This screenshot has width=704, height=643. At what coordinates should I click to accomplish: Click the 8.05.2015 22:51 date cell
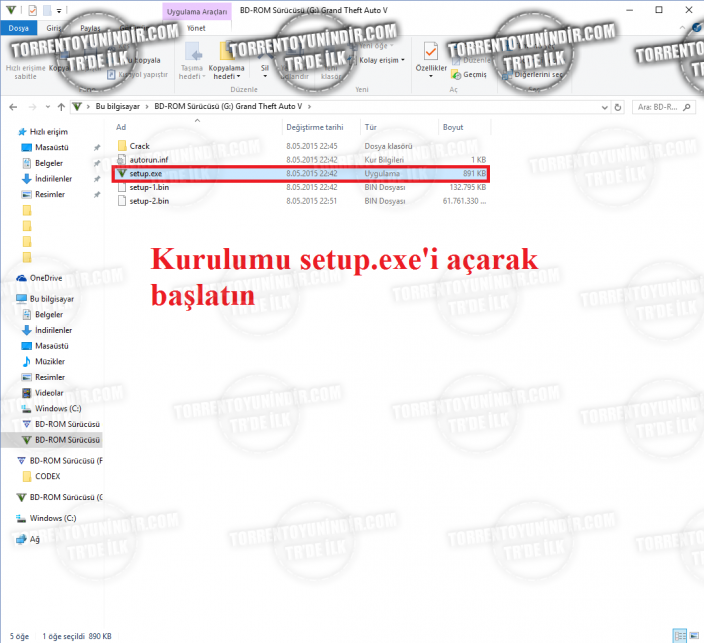coord(311,201)
